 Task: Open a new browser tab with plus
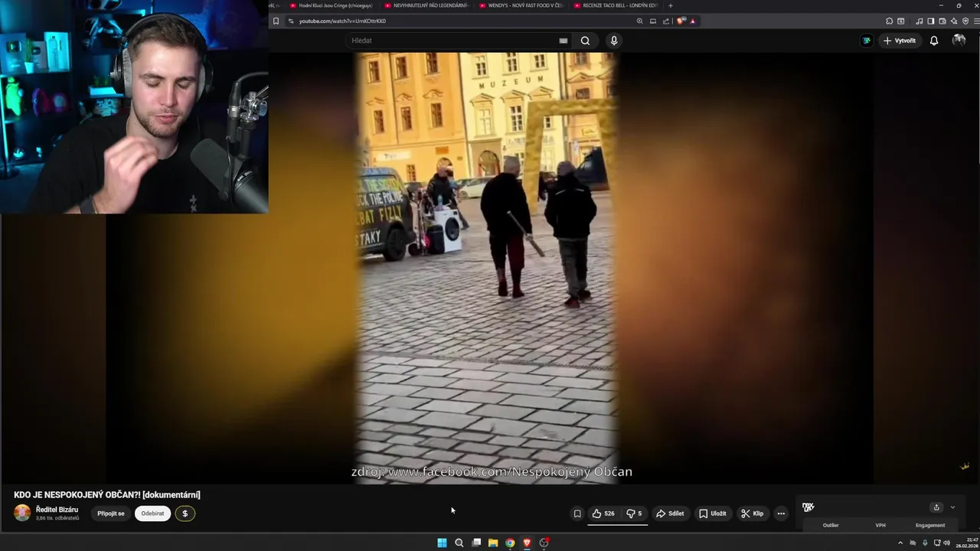click(671, 5)
